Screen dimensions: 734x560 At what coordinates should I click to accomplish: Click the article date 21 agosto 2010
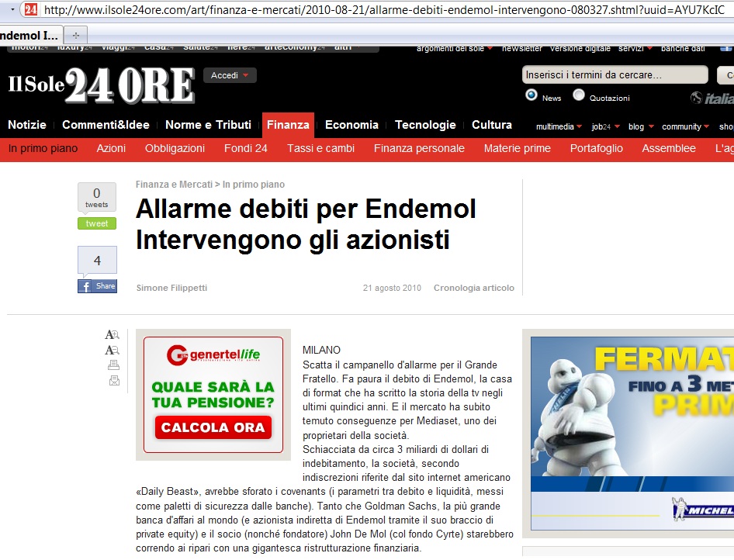pos(392,288)
